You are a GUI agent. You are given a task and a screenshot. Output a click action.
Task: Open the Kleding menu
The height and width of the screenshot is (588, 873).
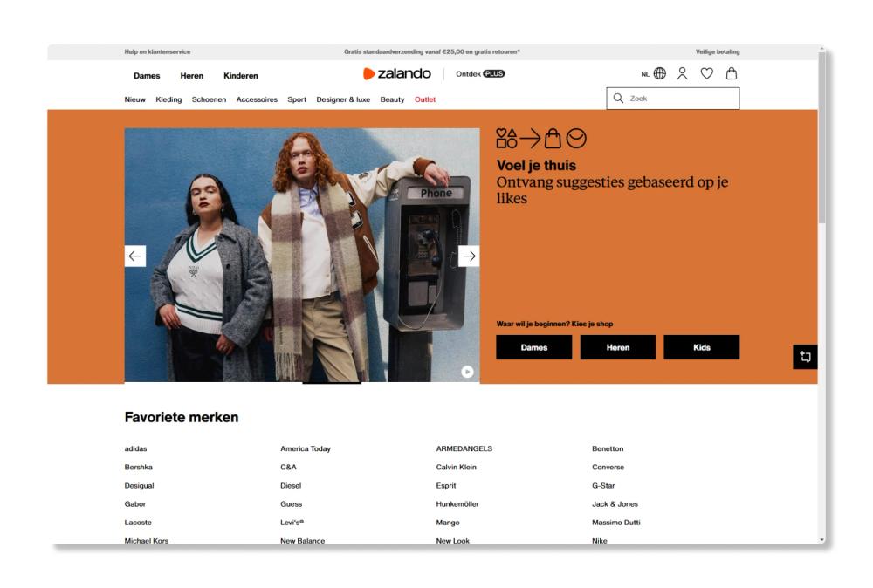tap(168, 99)
